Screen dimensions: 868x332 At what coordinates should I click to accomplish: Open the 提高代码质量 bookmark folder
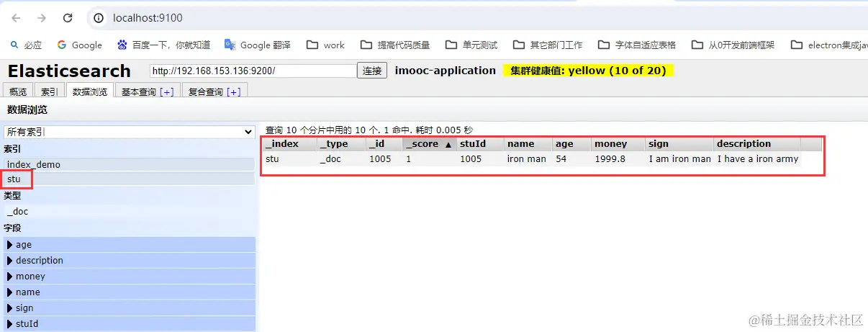tap(395, 45)
